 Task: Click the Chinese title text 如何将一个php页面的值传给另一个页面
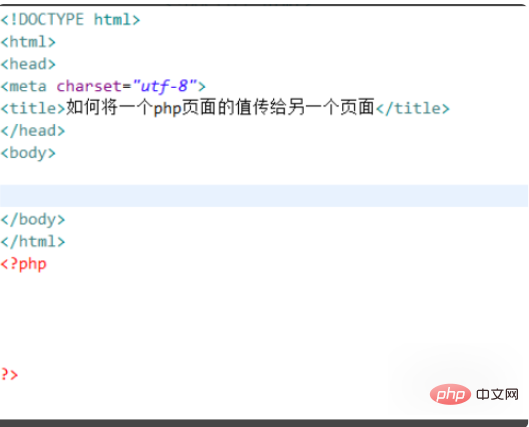(x=220, y=108)
